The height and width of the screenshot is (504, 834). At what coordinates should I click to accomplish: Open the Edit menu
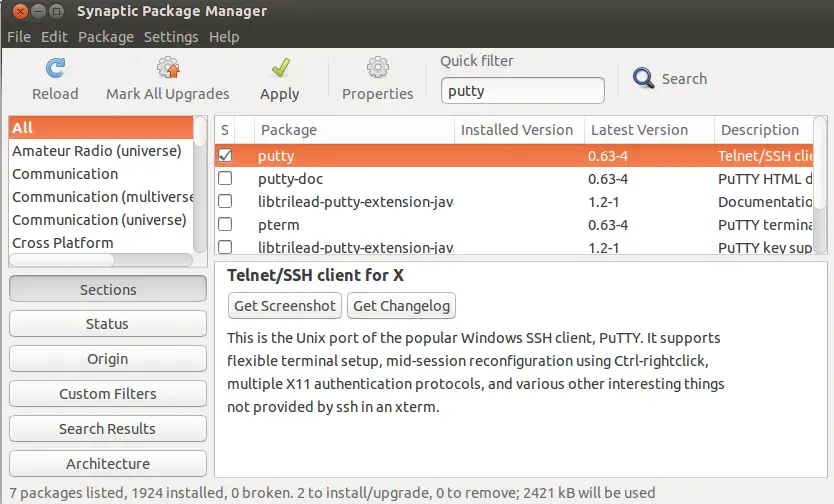54,37
